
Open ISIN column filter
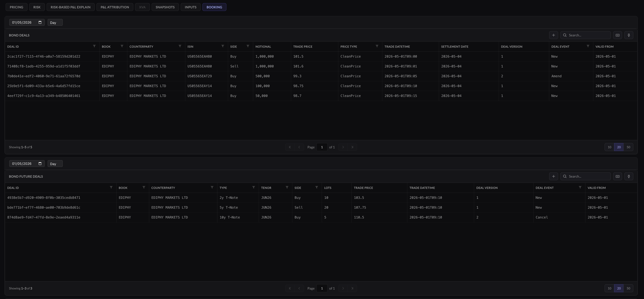tap(223, 46)
